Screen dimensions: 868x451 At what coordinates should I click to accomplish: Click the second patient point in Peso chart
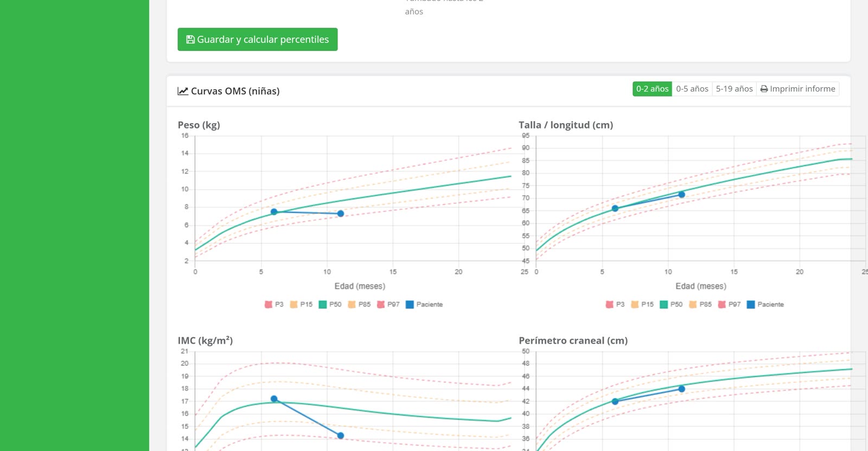341,214
